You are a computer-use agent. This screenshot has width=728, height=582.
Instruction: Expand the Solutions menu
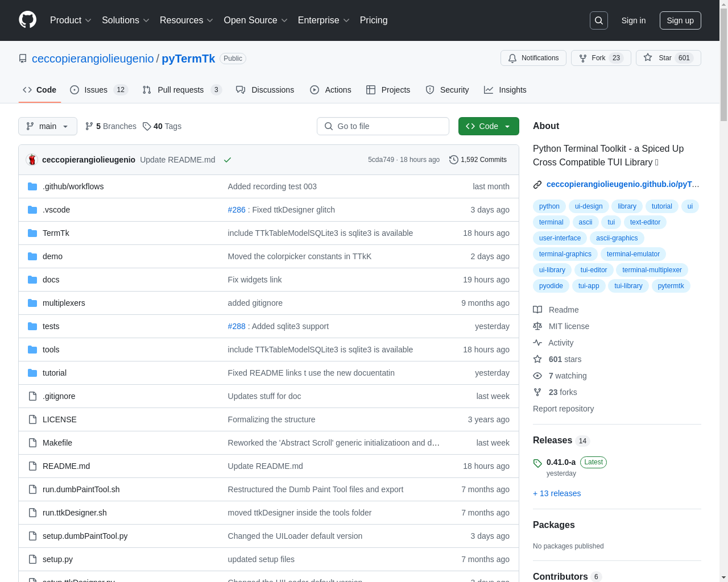coord(126,20)
